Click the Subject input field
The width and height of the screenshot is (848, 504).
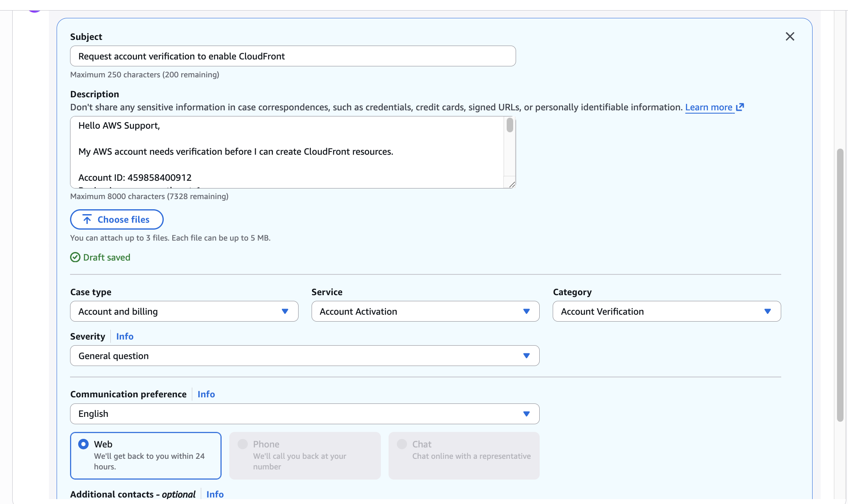pos(293,56)
